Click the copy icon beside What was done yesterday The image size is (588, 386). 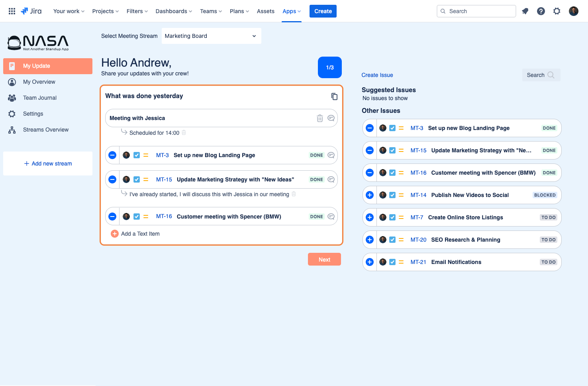click(334, 96)
